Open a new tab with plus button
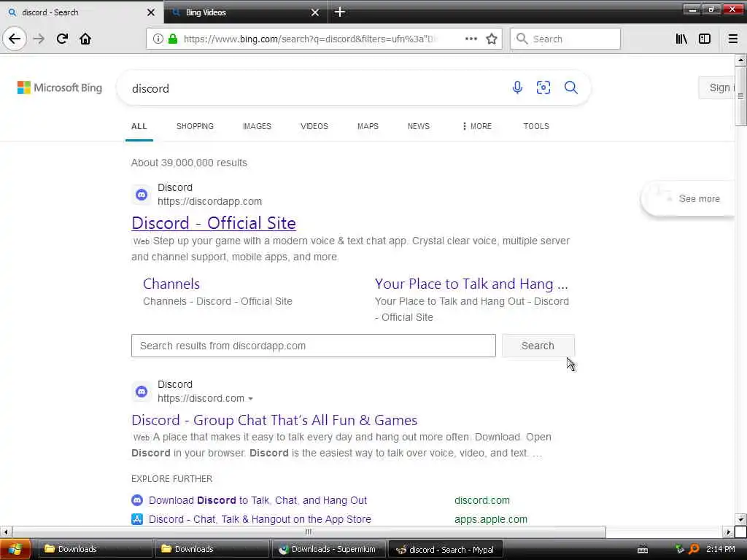 [x=340, y=12]
